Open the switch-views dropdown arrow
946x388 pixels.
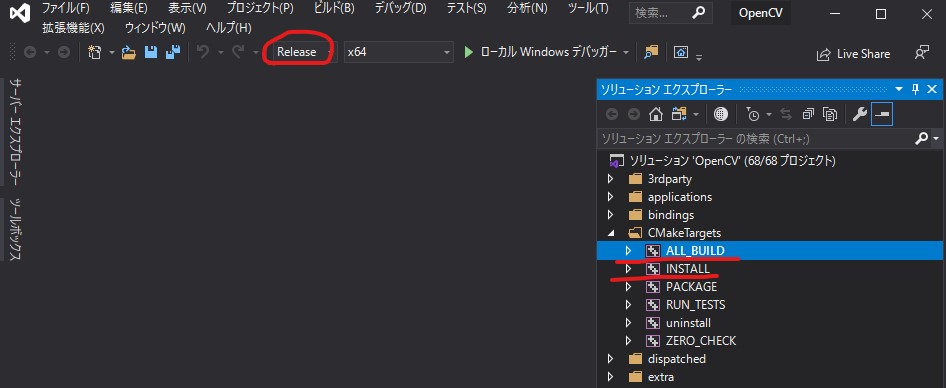[x=696, y=114]
